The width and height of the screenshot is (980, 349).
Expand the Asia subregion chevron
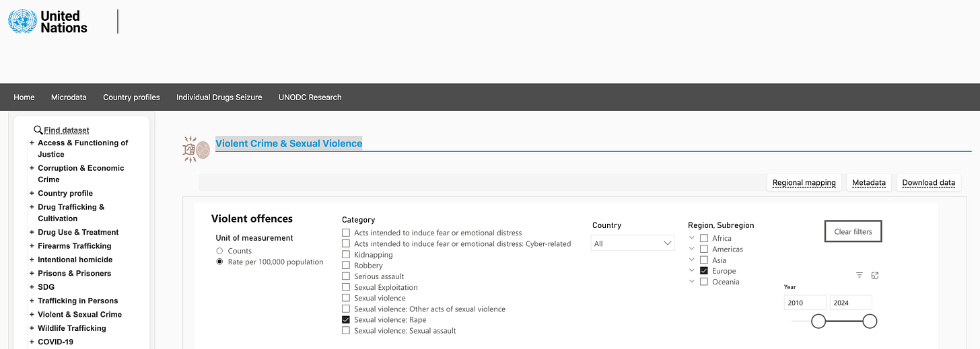pyautogui.click(x=692, y=260)
